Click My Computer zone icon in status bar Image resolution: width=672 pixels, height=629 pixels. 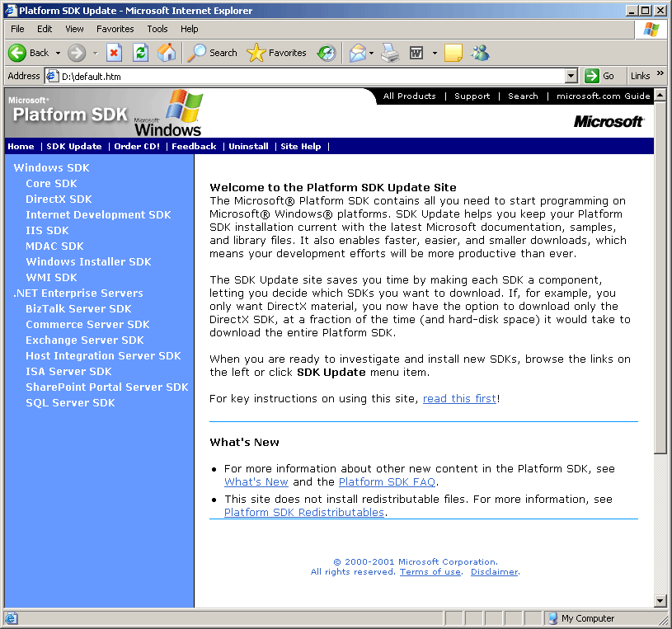[553, 618]
